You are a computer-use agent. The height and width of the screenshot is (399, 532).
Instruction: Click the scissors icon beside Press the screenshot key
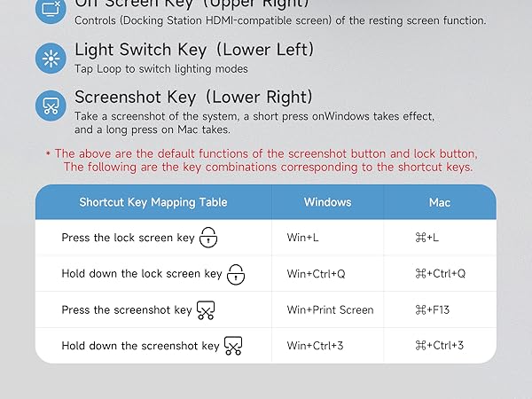[x=206, y=310]
